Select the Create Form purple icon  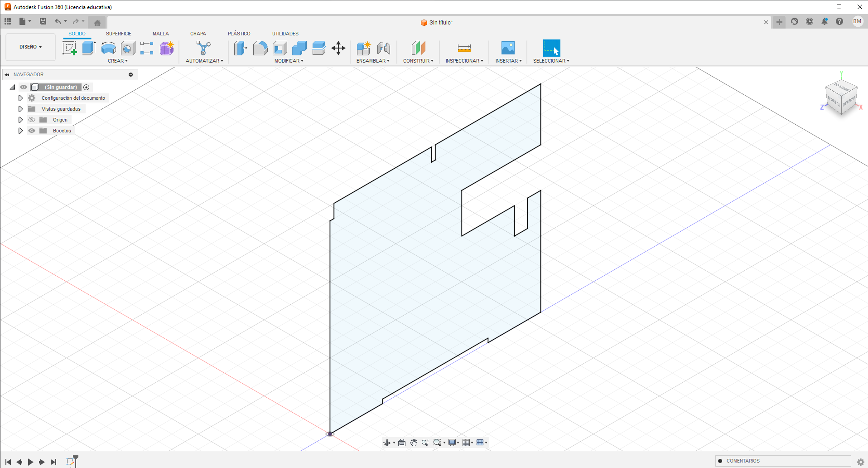(167, 48)
